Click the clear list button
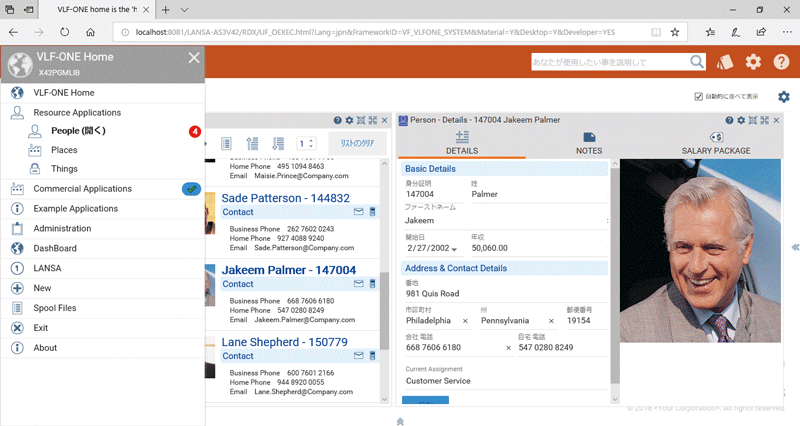Viewport: 800px width, 426px height. [356, 144]
